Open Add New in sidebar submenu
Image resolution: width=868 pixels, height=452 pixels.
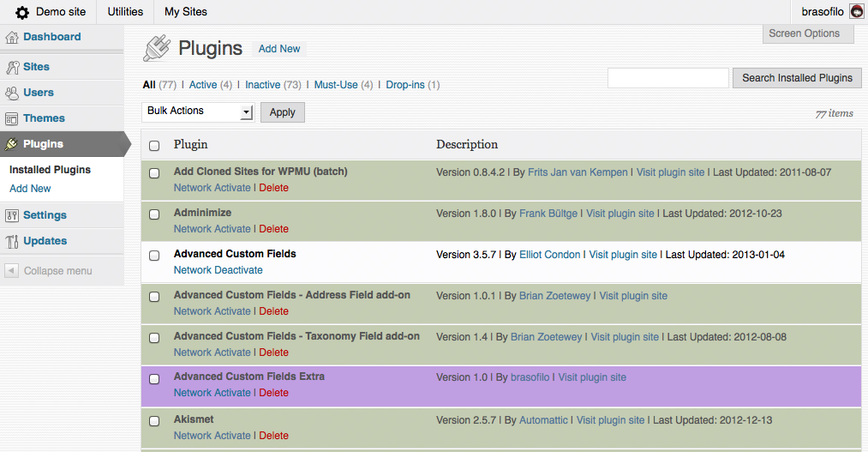pyautogui.click(x=30, y=189)
